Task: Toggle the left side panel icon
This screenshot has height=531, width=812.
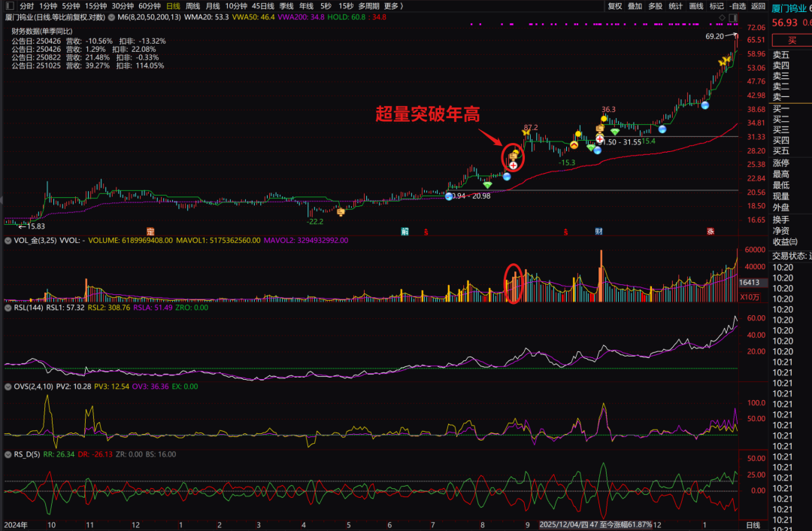Action: point(9,6)
